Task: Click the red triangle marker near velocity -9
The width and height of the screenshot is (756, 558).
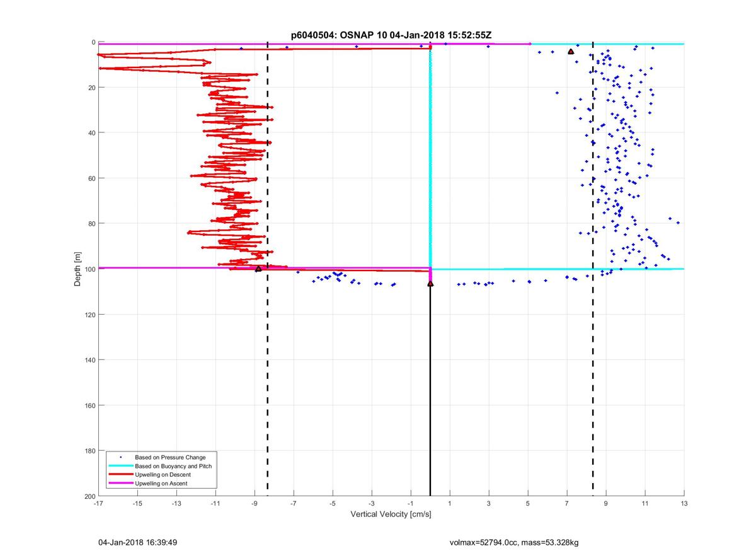Action: tap(258, 269)
